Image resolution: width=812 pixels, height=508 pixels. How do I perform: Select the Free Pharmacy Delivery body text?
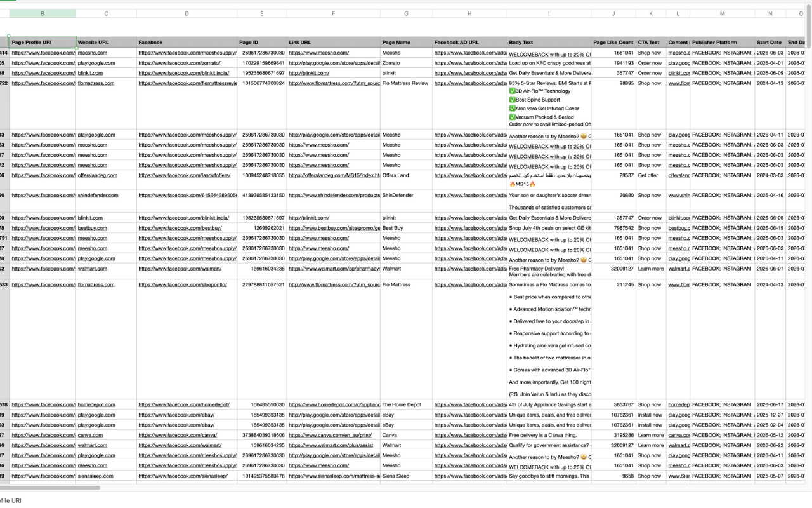click(x=549, y=272)
